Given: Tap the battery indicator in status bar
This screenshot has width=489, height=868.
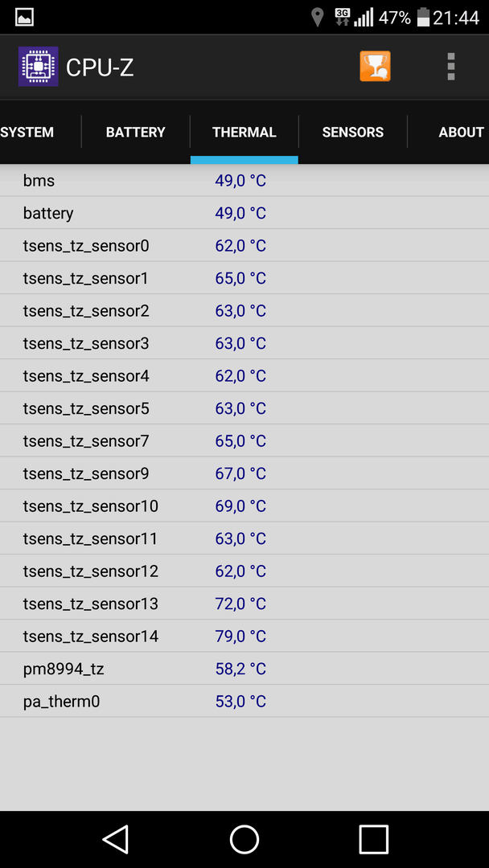Looking at the screenshot, I should [x=424, y=17].
